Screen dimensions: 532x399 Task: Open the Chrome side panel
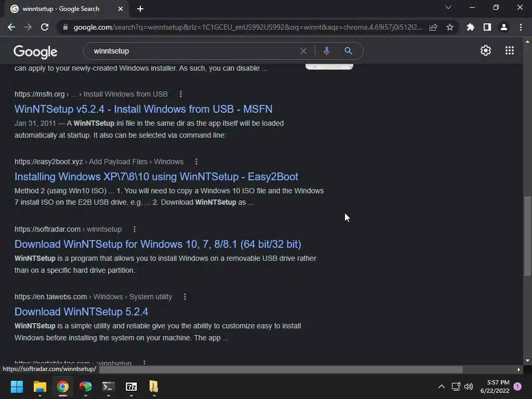pyautogui.click(x=487, y=27)
